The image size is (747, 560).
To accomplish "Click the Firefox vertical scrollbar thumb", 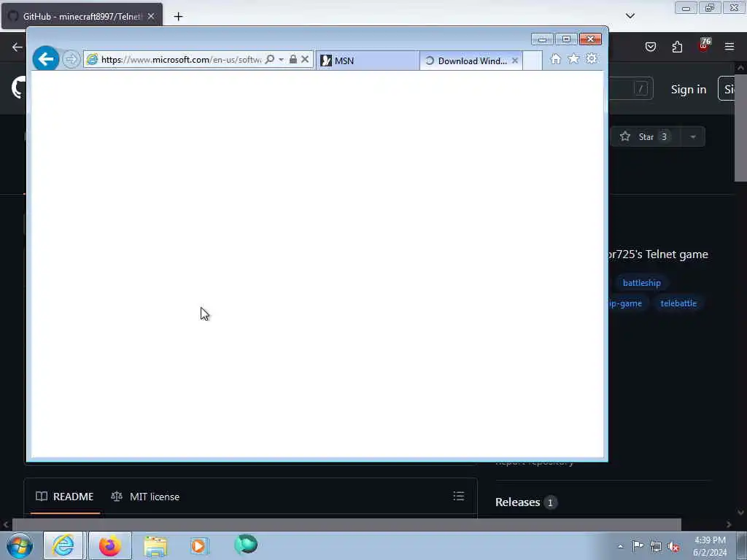I will 740,127.
